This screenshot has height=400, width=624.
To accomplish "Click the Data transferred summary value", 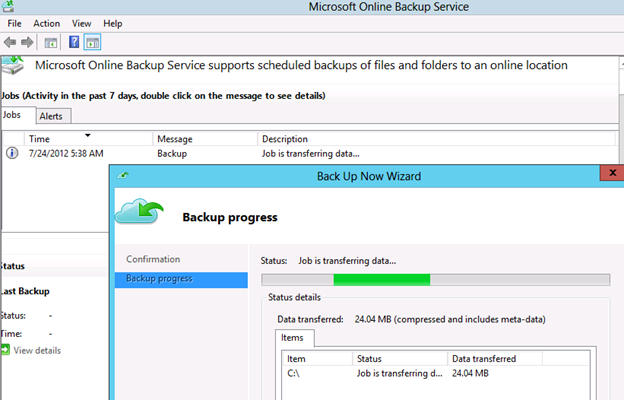I will tap(450, 319).
